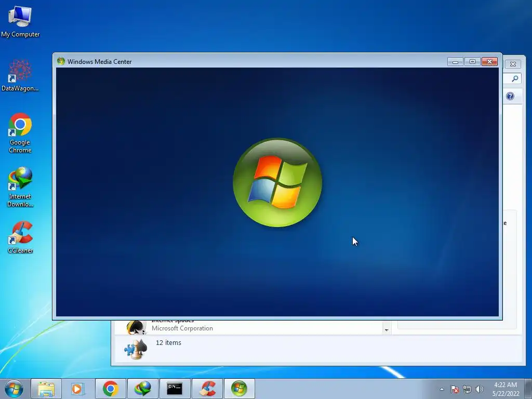Click the Show Desktop button

[x=528, y=389]
